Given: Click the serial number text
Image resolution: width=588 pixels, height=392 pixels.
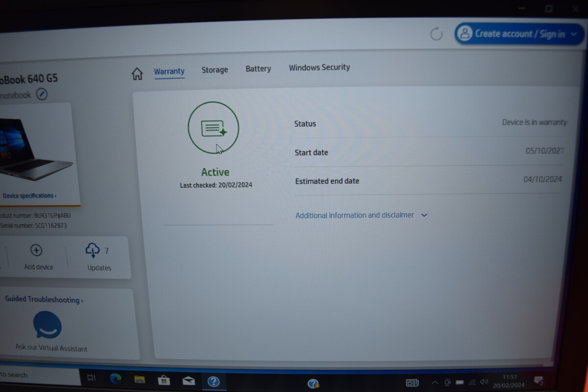Looking at the screenshot, I should [33, 226].
